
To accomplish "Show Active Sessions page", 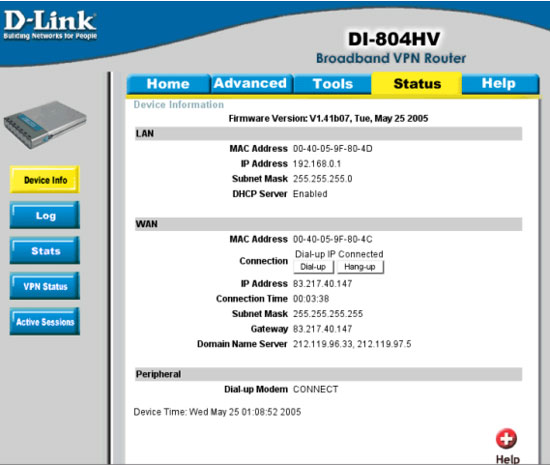I will click(45, 322).
